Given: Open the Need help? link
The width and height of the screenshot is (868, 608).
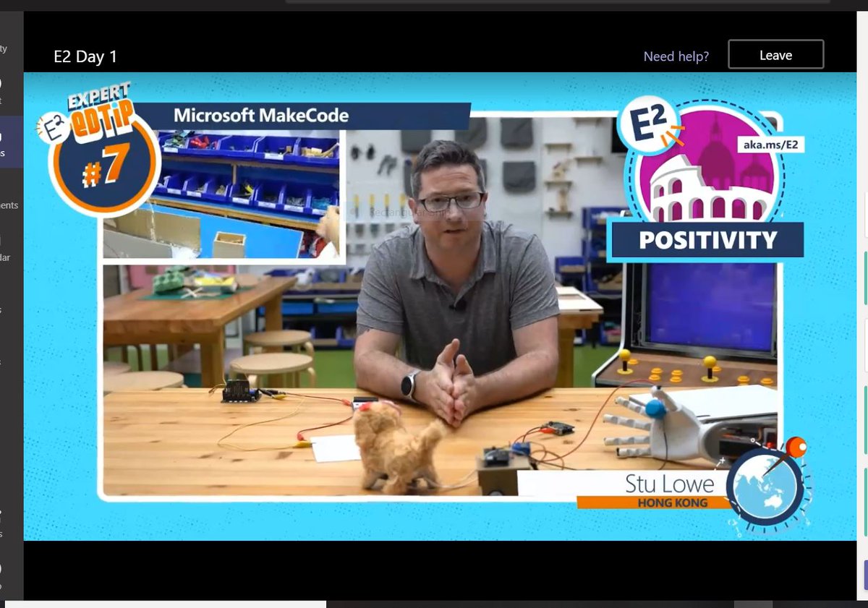Looking at the screenshot, I should 676,56.
